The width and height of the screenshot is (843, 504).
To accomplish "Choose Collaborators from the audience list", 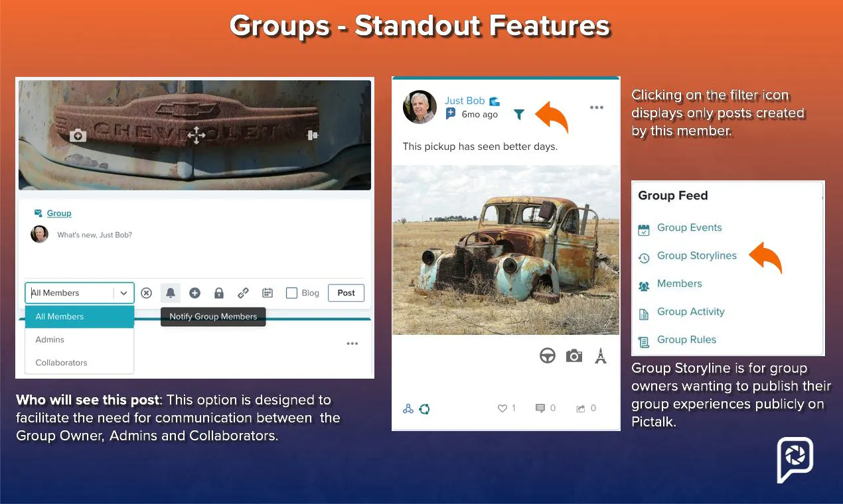I will 80,363.
